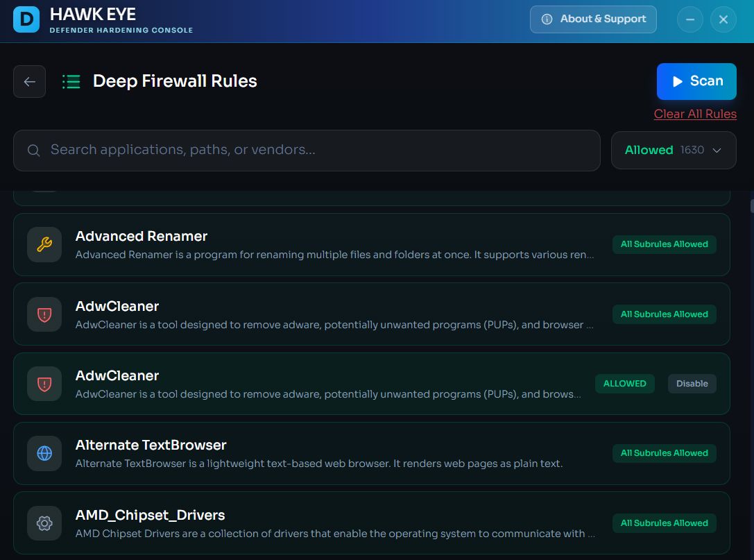Image resolution: width=754 pixels, height=560 pixels.
Task: Focus the Search applications, paths, or vendors field
Action: [x=307, y=150]
